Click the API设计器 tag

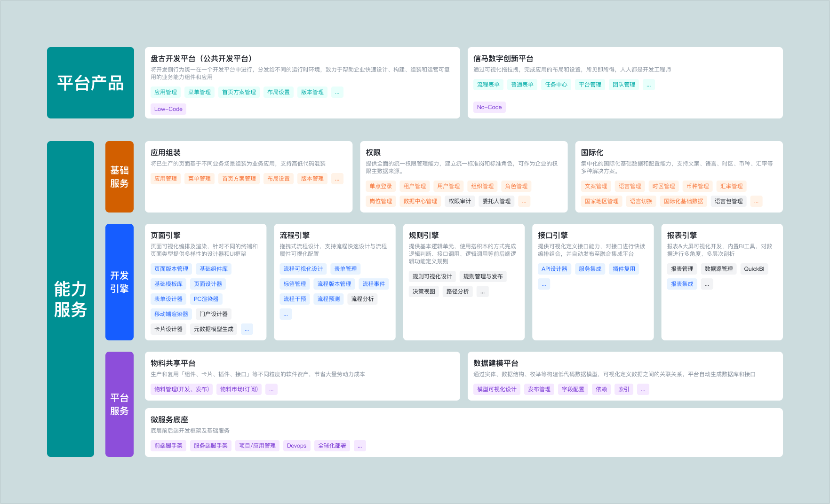click(554, 269)
